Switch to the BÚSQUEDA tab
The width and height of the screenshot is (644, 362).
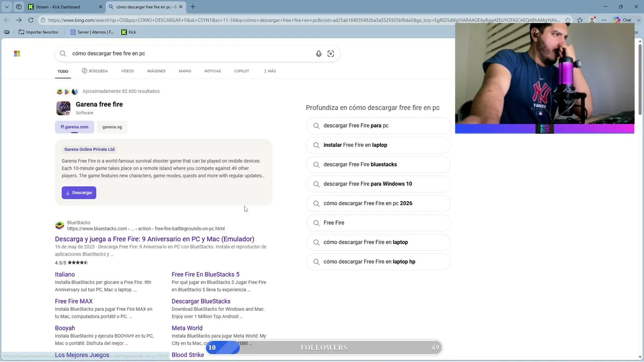click(x=95, y=71)
